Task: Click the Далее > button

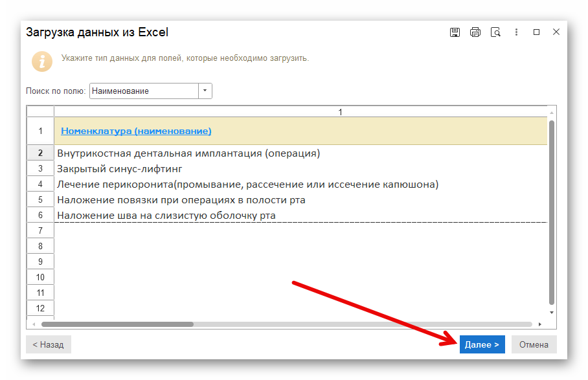Action: click(482, 344)
